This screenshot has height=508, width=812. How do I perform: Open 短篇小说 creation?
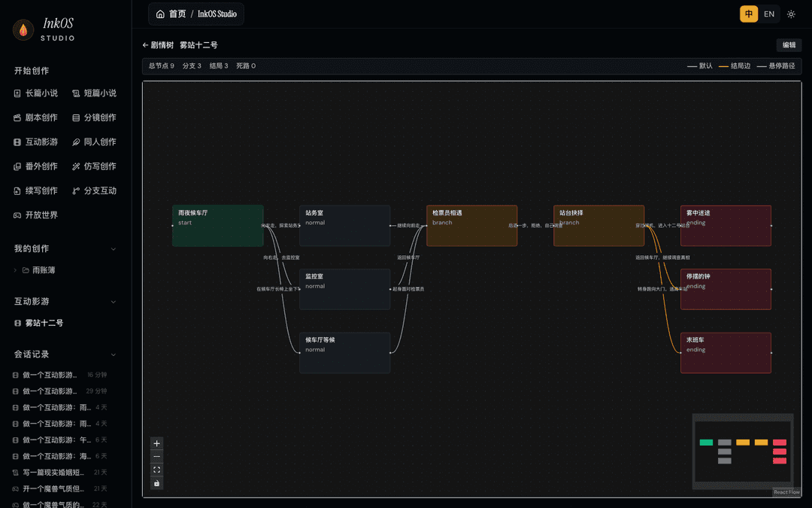pos(94,93)
